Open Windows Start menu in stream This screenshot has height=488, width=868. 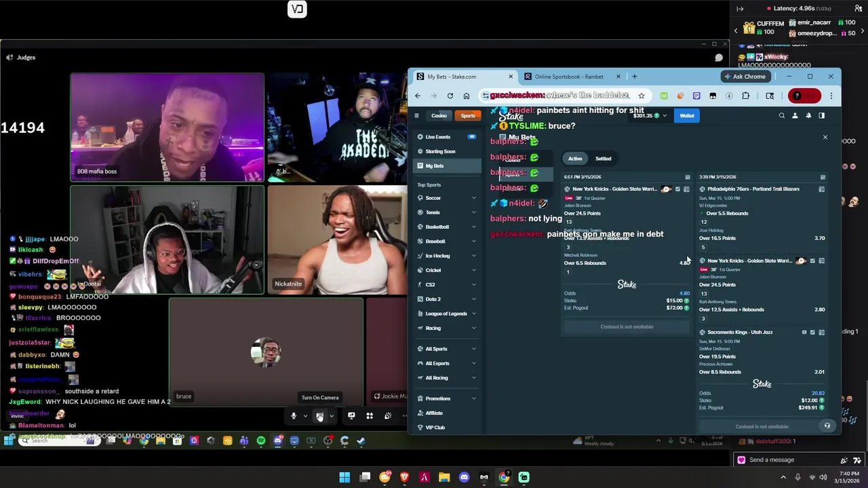click(x=9, y=441)
